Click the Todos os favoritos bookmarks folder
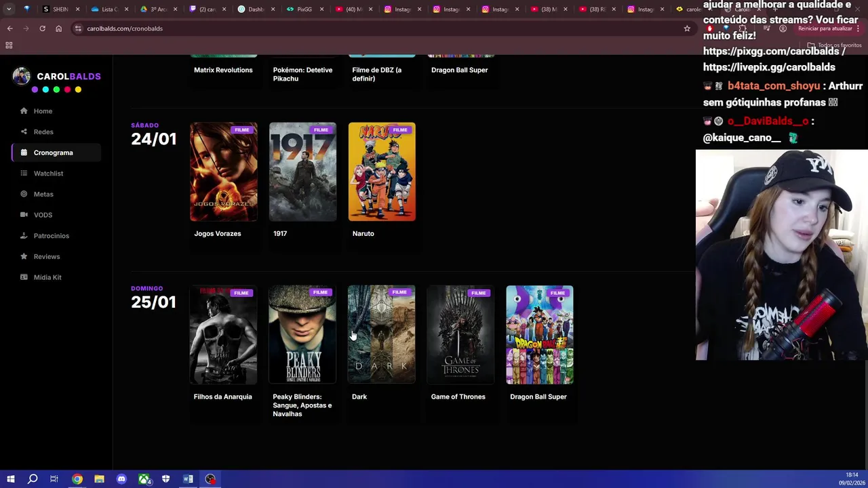 (834, 45)
